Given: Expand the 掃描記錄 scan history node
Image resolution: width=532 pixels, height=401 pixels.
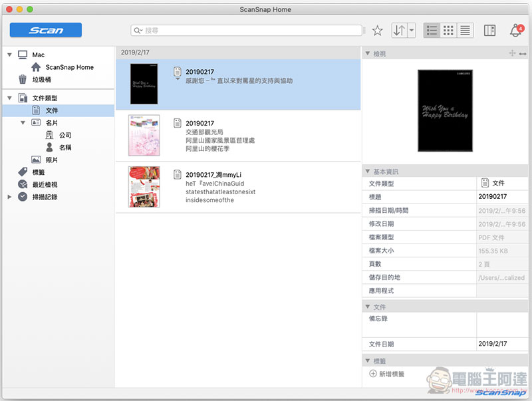Looking at the screenshot, I should [x=9, y=197].
